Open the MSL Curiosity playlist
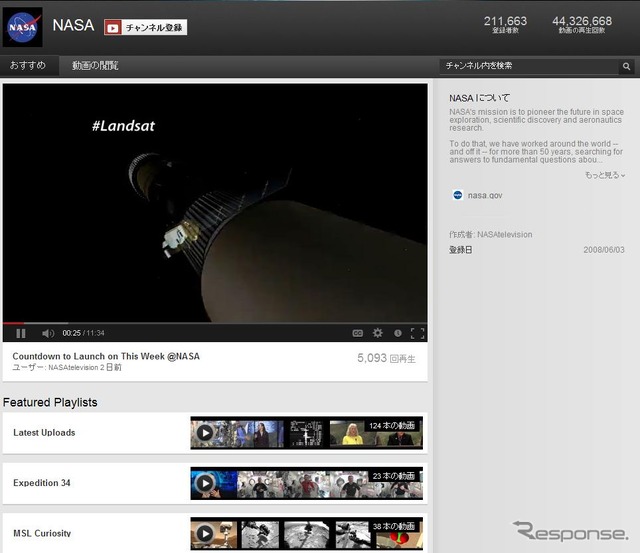This screenshot has height=553, width=640. tap(42, 533)
